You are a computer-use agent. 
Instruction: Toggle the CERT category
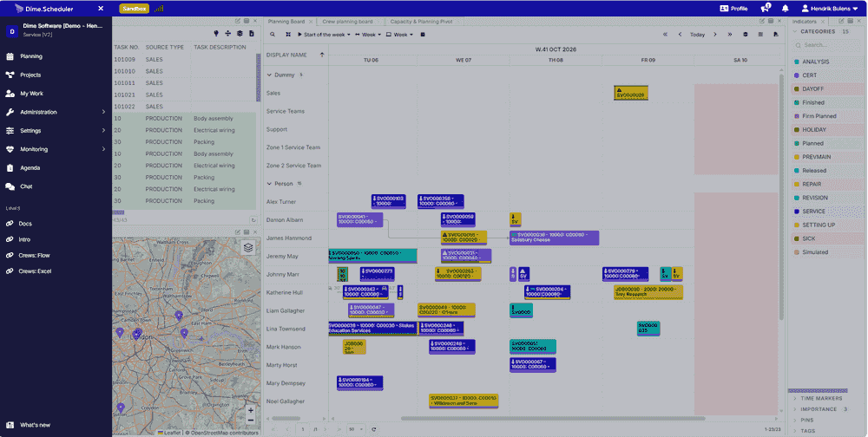tap(827, 75)
